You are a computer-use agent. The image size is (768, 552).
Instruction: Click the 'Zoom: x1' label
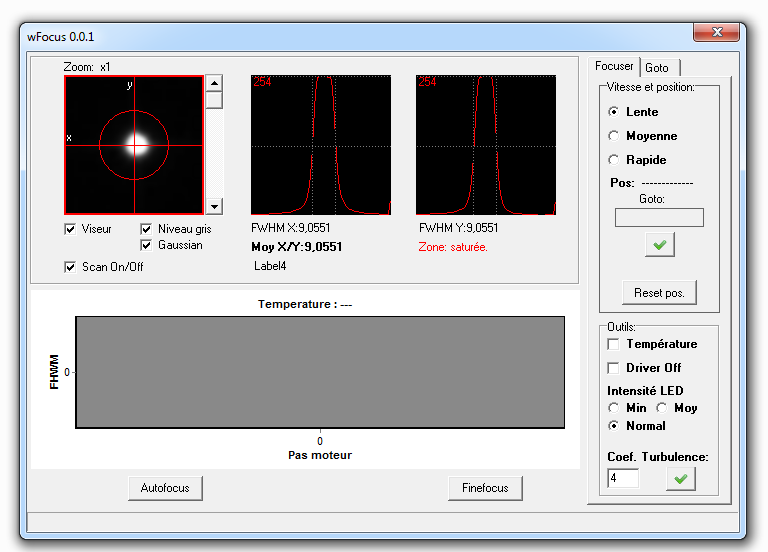click(87, 67)
